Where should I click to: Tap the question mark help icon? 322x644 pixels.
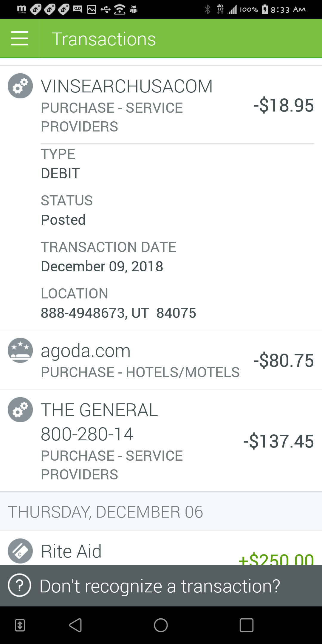[20, 585]
